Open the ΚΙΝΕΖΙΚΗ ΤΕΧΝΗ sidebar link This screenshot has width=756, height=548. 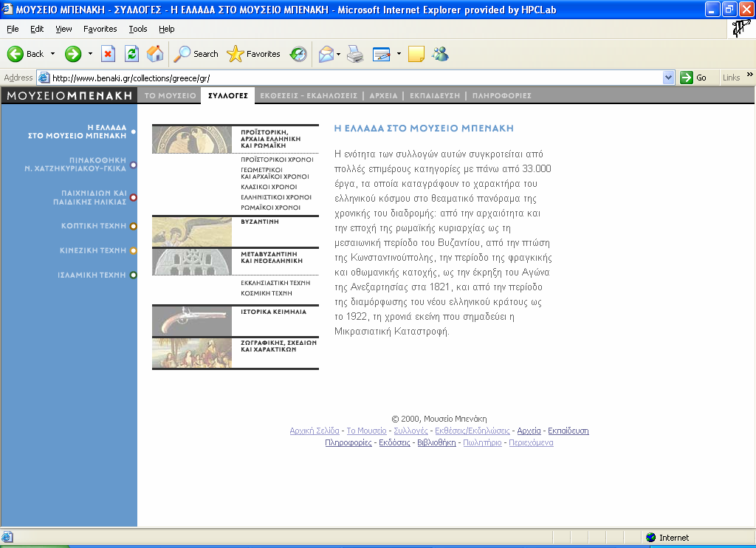[92, 250]
